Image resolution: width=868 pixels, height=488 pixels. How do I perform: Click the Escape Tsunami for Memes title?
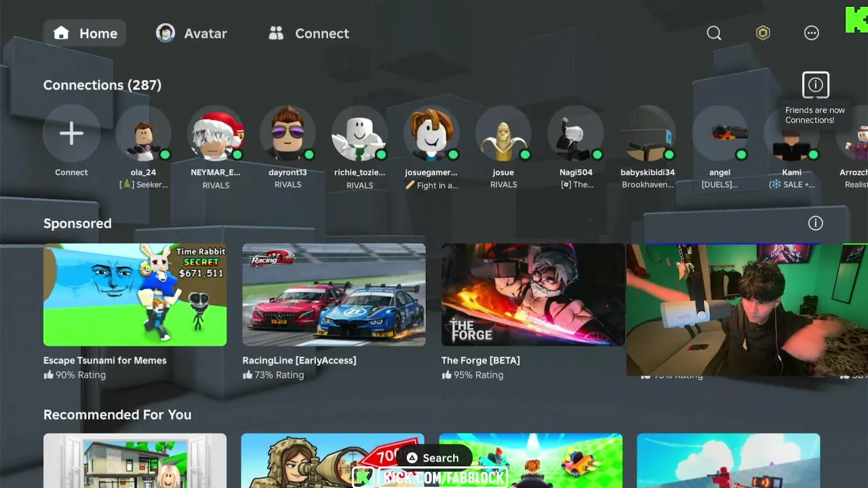pyautogui.click(x=105, y=361)
